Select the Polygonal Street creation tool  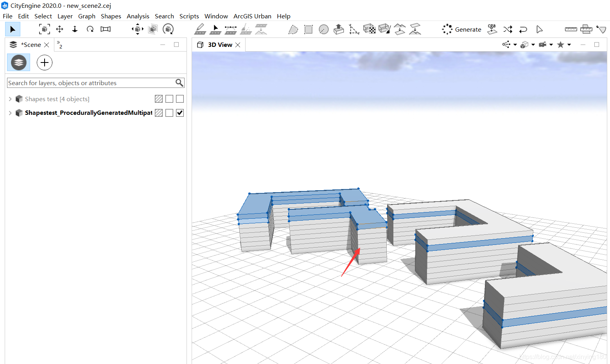coord(215,29)
